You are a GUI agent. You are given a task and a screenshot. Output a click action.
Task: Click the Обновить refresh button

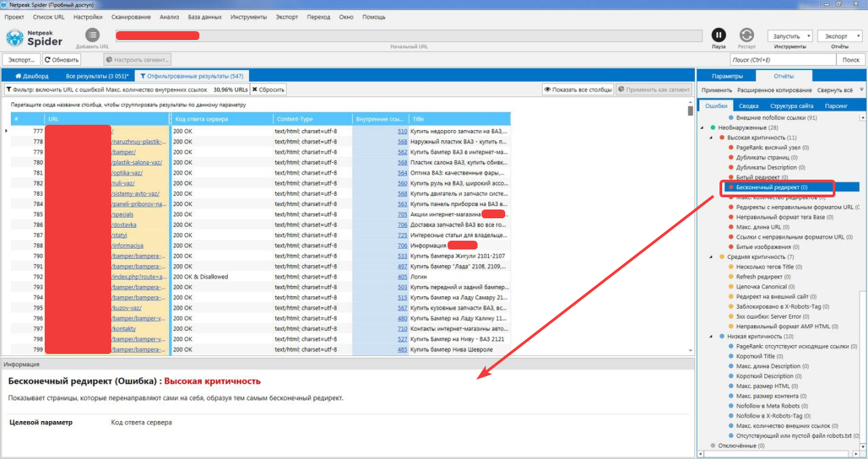click(x=62, y=60)
